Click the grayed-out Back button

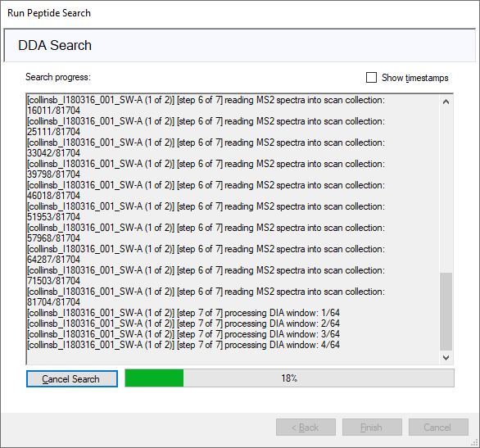click(306, 428)
